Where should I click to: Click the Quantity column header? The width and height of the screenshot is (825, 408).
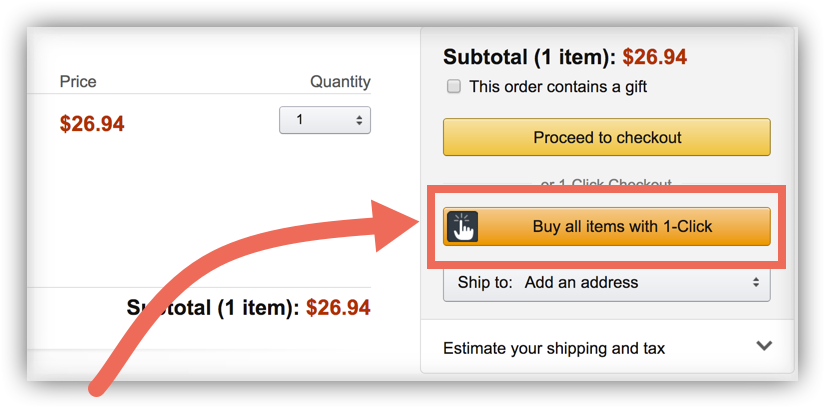tap(340, 82)
